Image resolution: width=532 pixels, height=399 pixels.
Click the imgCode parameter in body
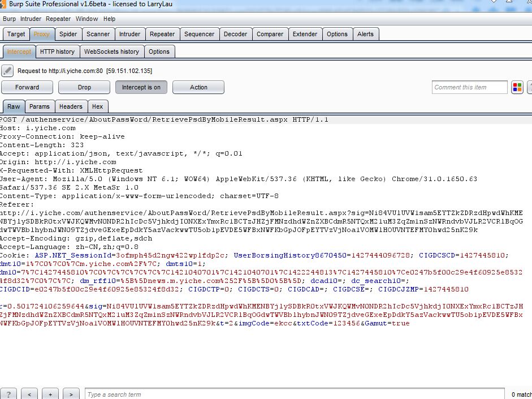(253, 323)
